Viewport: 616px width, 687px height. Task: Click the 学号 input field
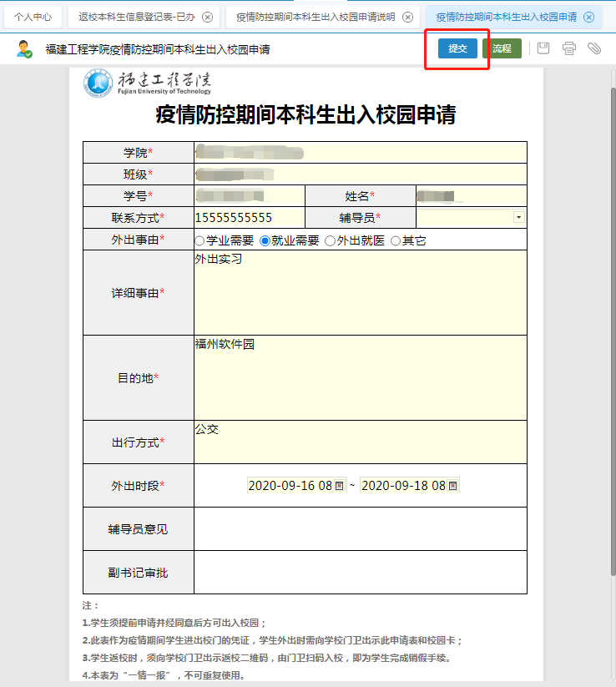[250, 196]
